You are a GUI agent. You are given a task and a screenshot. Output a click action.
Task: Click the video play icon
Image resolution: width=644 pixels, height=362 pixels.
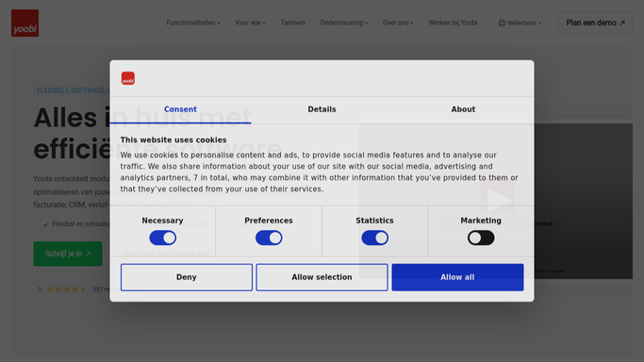(x=497, y=198)
